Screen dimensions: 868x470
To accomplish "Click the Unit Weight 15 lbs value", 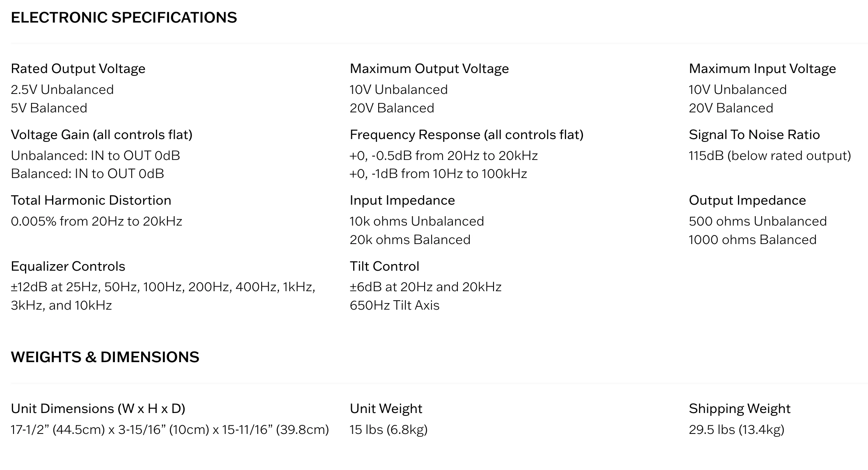I will pyautogui.click(x=388, y=429).
